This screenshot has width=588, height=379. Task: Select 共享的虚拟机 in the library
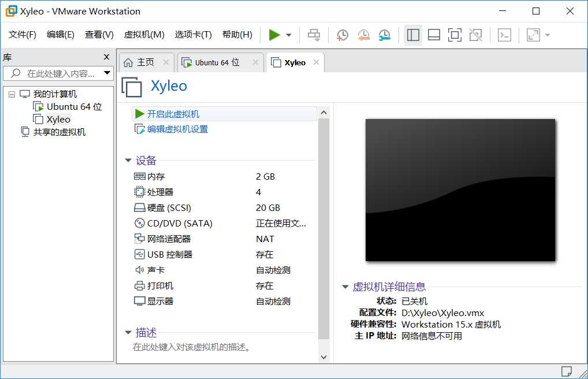point(59,132)
